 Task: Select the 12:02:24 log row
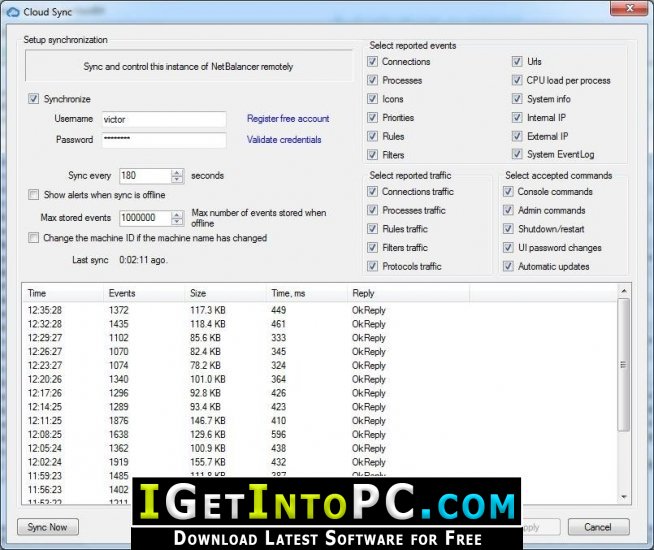click(319, 462)
